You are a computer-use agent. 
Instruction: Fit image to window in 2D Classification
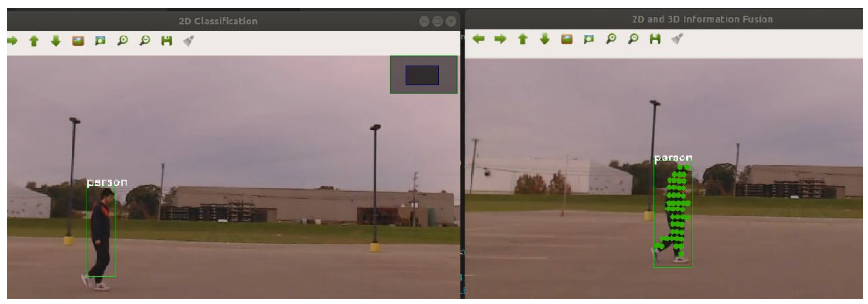click(x=100, y=41)
